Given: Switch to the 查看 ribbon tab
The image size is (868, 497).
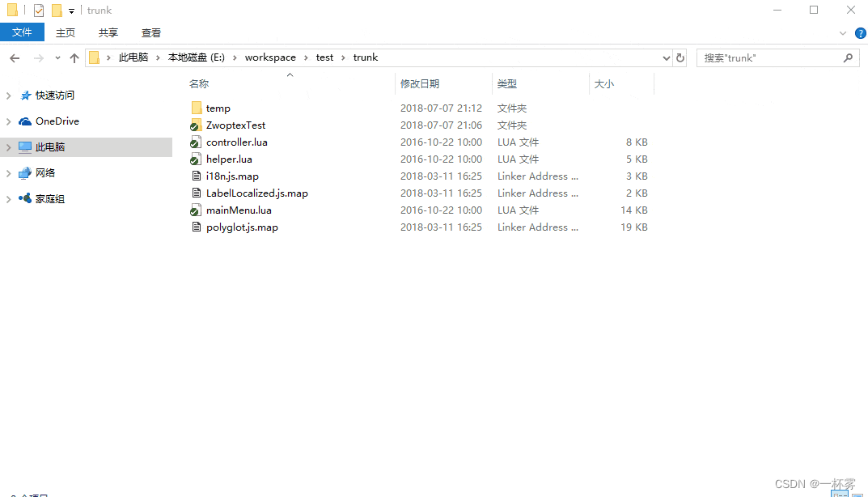Looking at the screenshot, I should click(150, 33).
